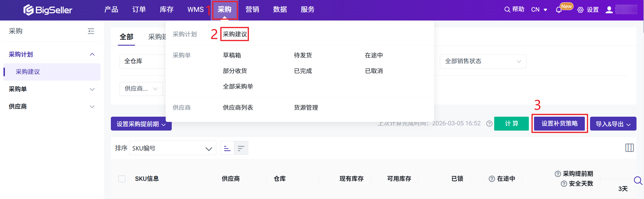Screen dimensions: 644x199
Task: Click help icon beside last calculation time
Action: pos(489,124)
